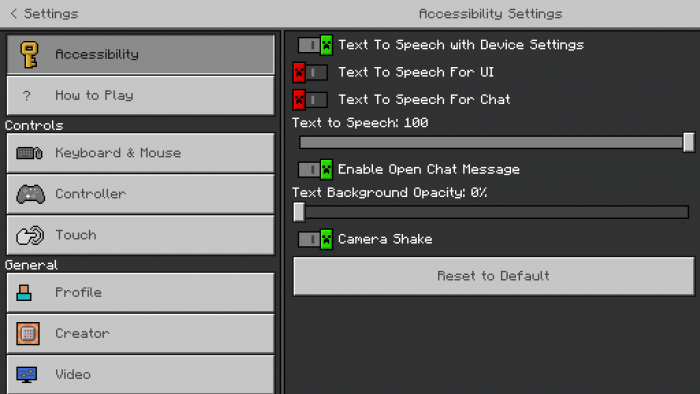Toggle Text To Speech with Device Settings

click(316, 45)
